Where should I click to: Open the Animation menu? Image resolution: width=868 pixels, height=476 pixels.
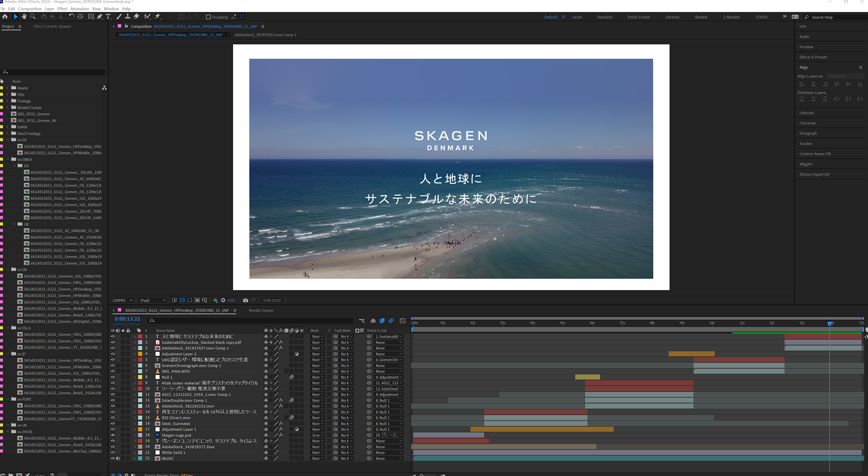click(x=80, y=9)
